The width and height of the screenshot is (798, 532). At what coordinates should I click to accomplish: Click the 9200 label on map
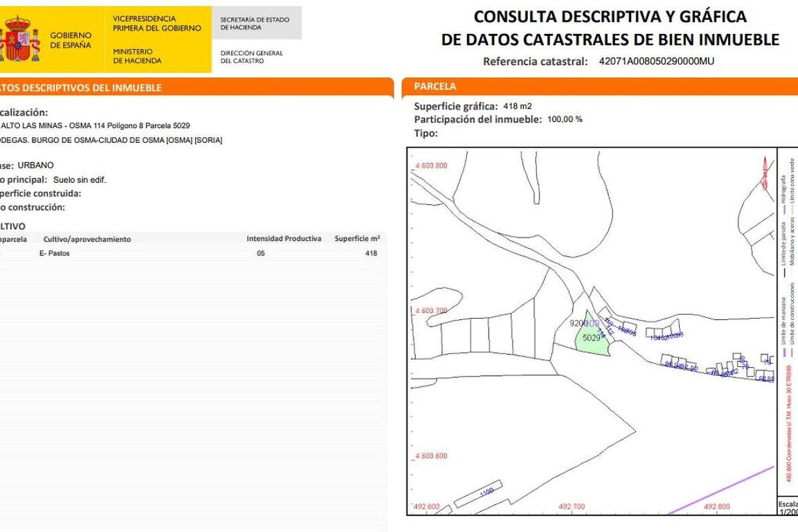580,323
